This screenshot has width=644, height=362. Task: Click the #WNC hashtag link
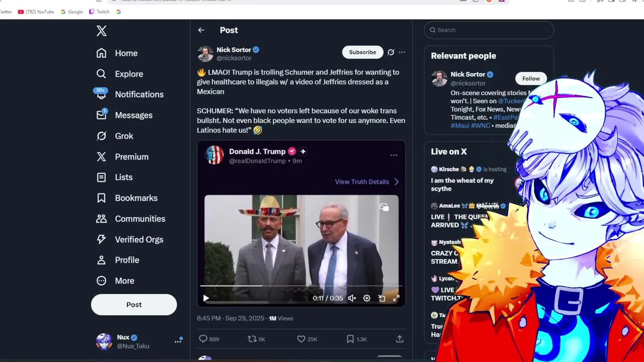point(480,126)
